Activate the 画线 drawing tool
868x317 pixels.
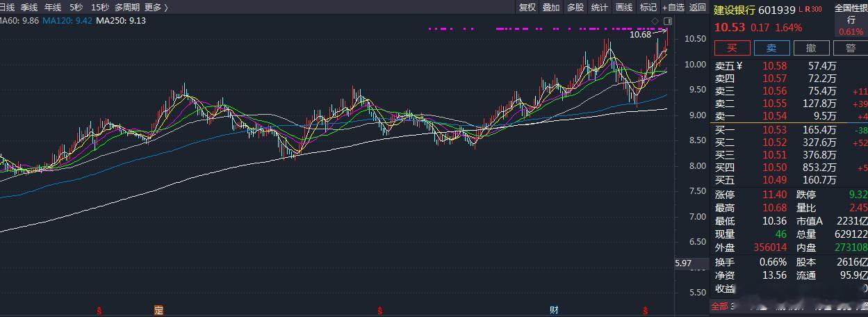point(624,7)
